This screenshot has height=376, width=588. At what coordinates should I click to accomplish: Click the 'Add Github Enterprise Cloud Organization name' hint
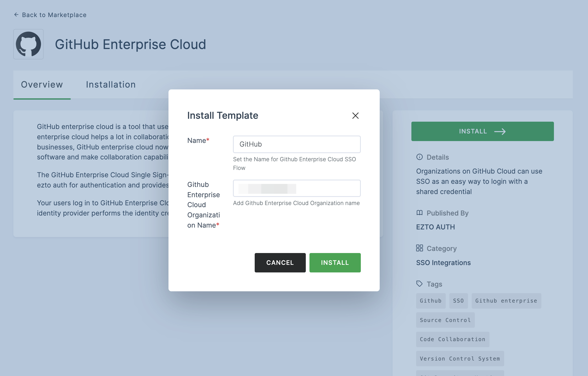pyautogui.click(x=296, y=203)
